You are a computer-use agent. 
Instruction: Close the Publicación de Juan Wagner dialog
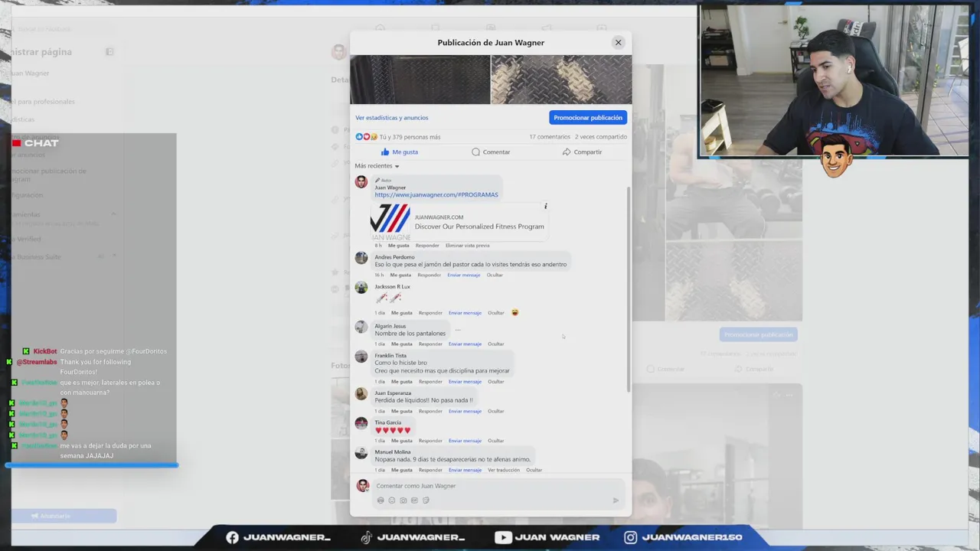click(618, 42)
